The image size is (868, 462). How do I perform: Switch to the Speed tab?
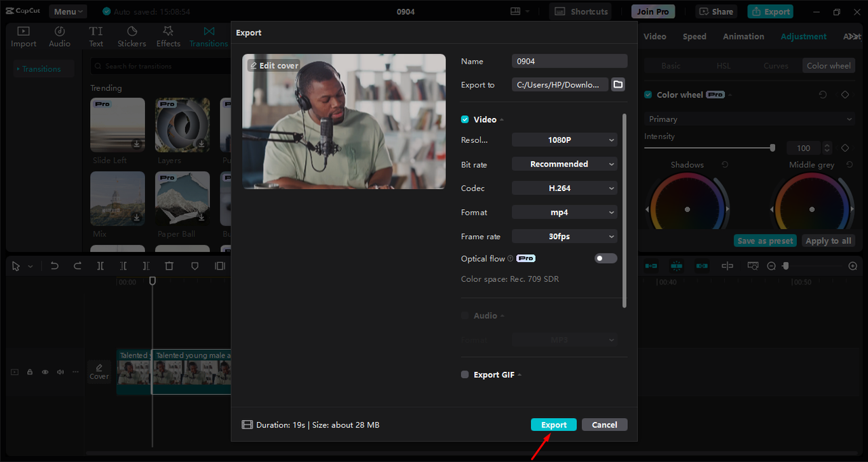pyautogui.click(x=694, y=37)
